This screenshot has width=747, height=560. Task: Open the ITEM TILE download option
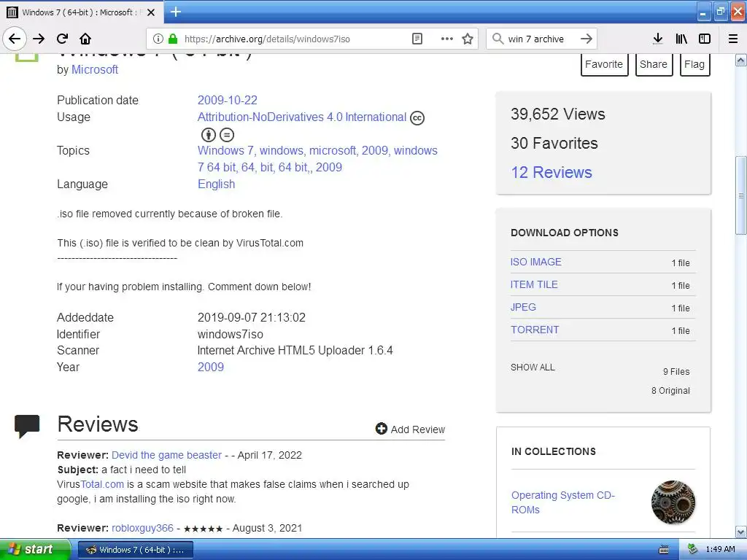coord(534,284)
